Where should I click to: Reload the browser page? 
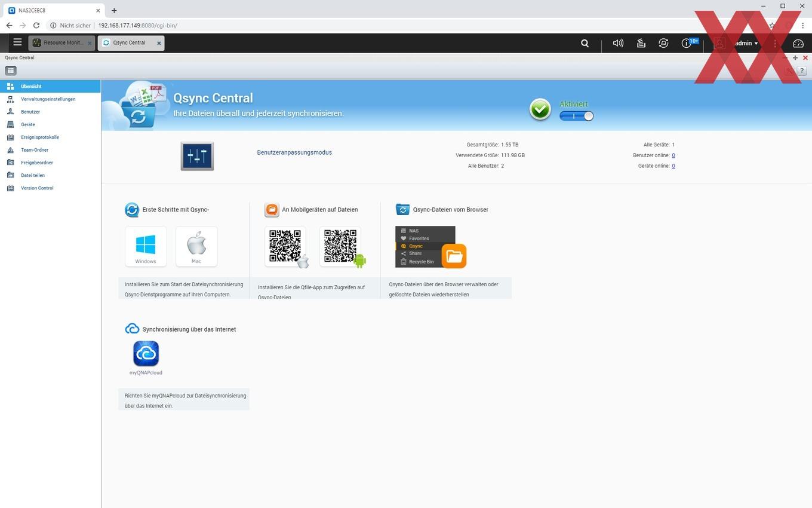[36, 26]
